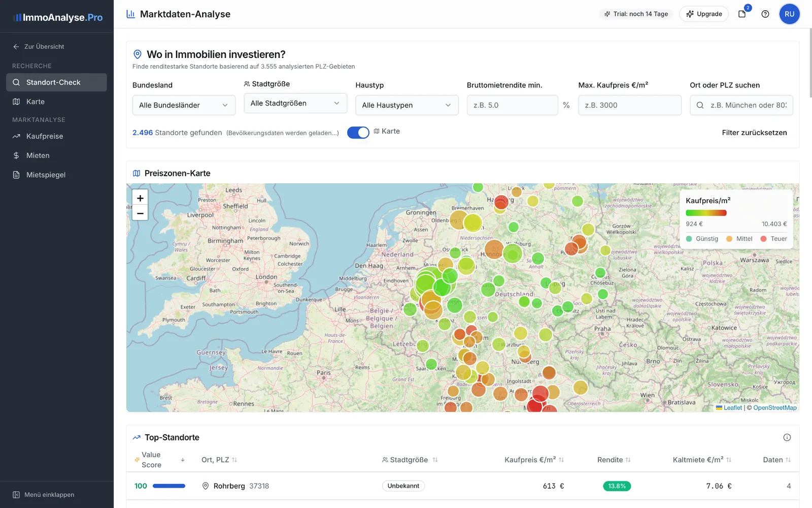
Task: Click the Menü einklappen panel icon
Action: point(16,495)
